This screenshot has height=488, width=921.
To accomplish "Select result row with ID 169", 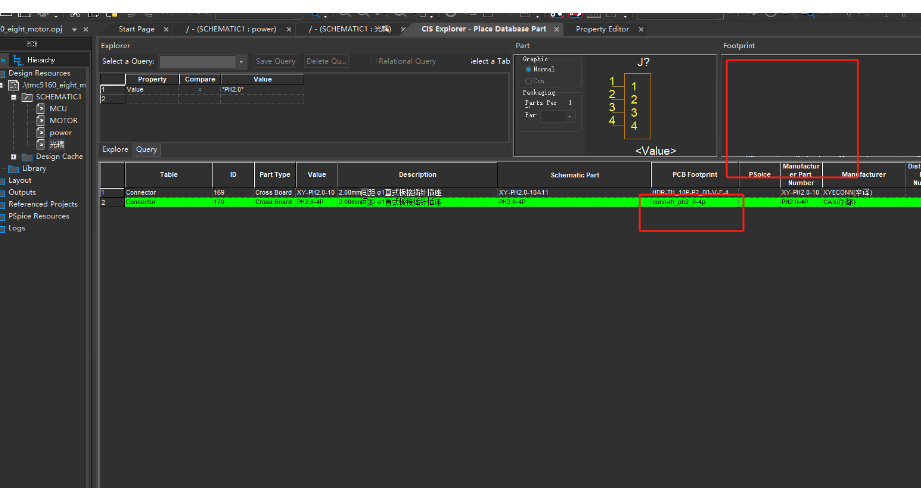I will point(510,193).
